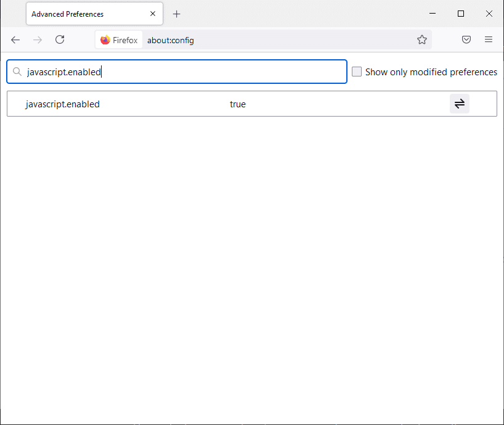
Task: Minimize the Firefox window
Action: 433,14
